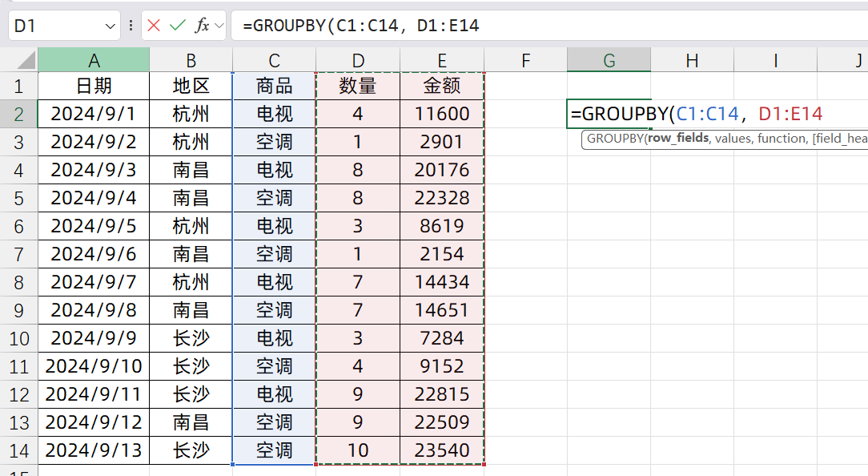
Task: Click the amount cell 11600
Action: click(442, 114)
